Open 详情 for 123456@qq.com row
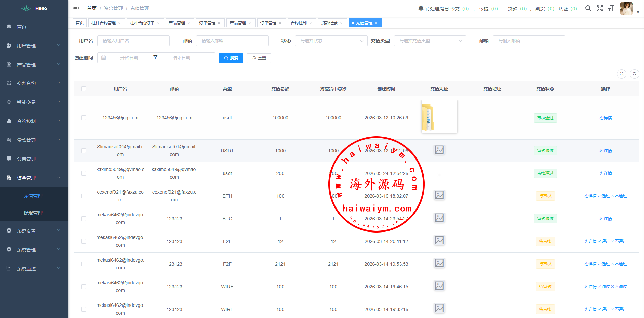The image size is (644, 318). [606, 118]
